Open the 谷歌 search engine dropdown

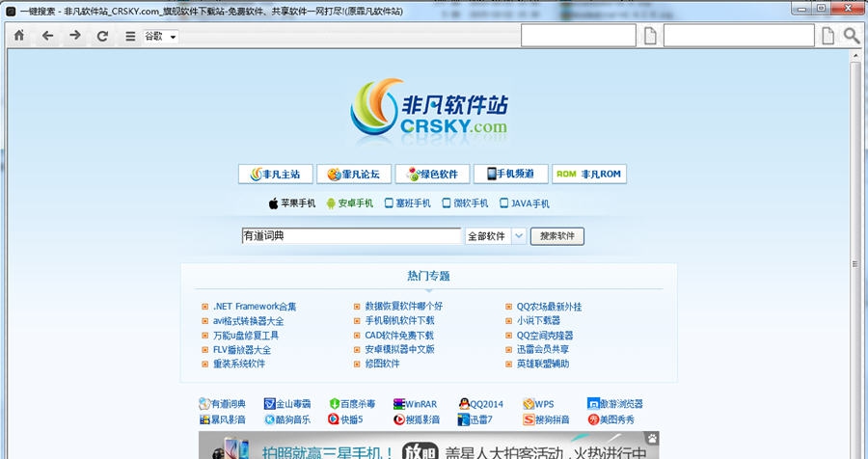[161, 37]
